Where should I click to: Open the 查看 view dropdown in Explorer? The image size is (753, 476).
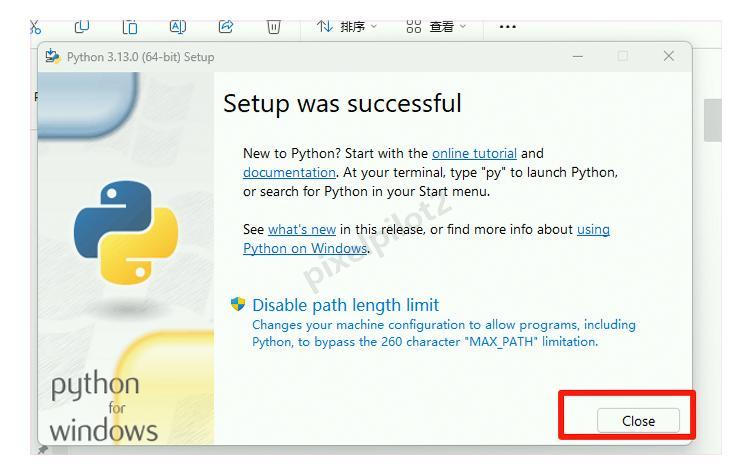(x=436, y=27)
